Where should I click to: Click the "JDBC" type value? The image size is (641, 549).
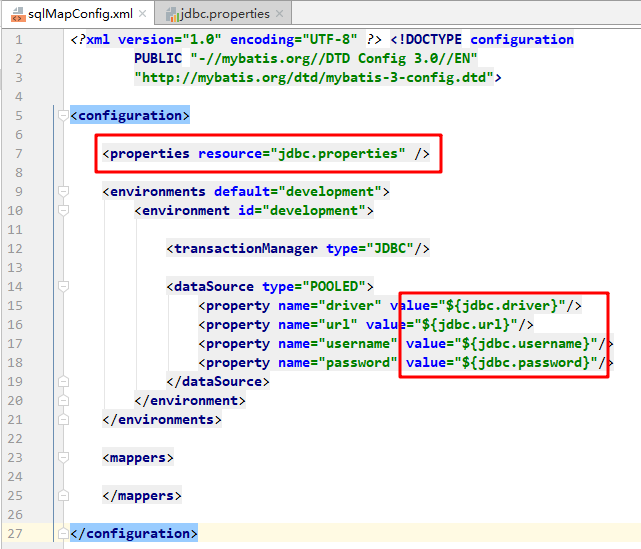pos(390,249)
